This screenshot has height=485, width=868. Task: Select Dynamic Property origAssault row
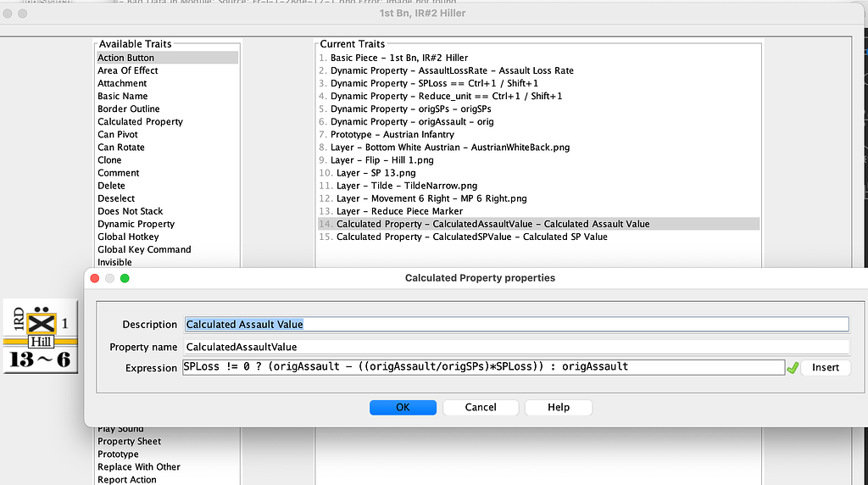(x=538, y=121)
